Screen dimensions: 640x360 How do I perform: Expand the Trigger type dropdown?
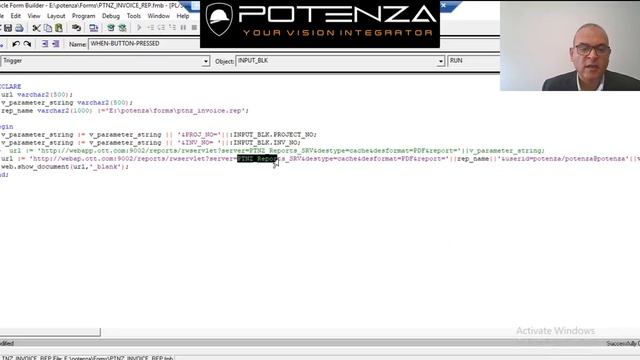pyautogui.click(x=205, y=61)
